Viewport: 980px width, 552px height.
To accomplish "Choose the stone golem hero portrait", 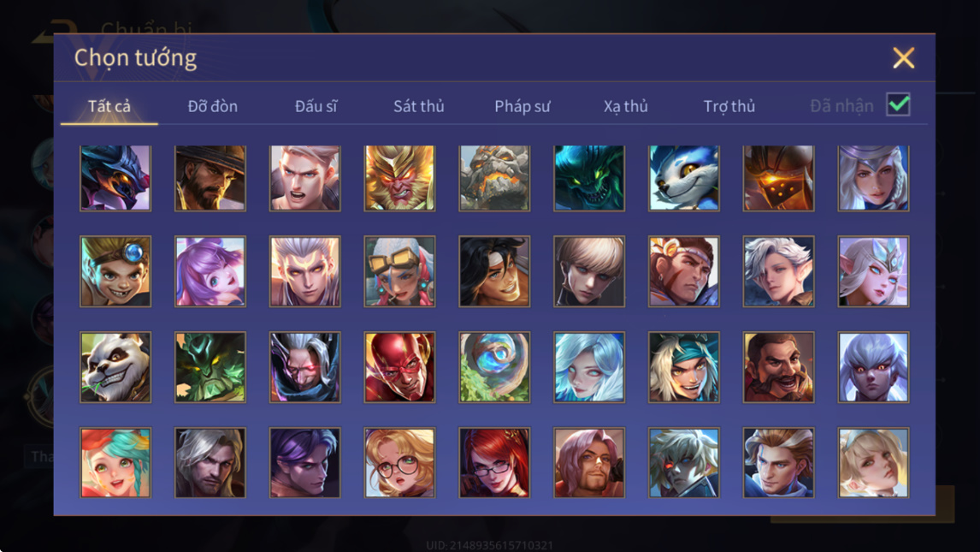I will [494, 178].
